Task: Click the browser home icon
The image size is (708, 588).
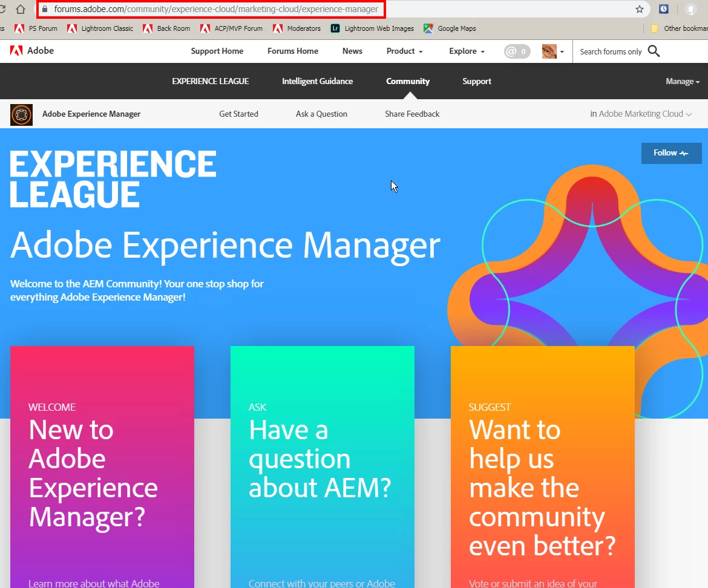Action: click(21, 9)
